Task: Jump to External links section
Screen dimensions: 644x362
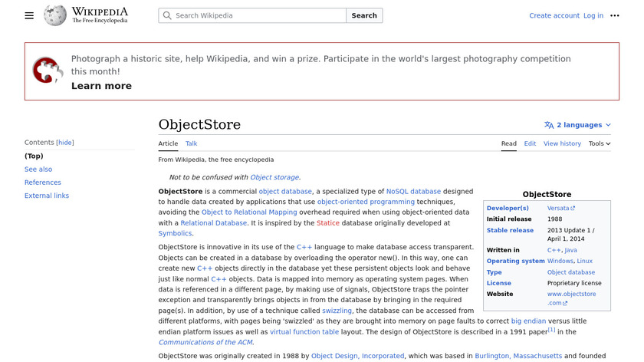Action: coord(47,196)
